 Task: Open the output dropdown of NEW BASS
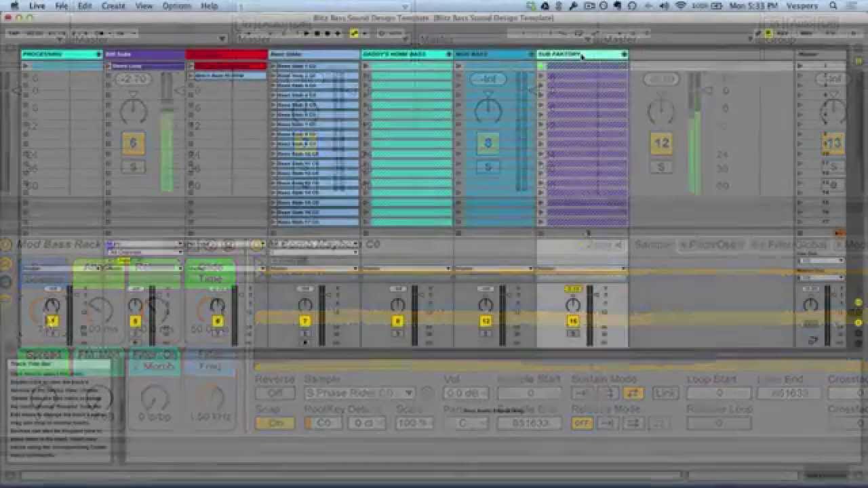pyautogui.click(x=493, y=268)
